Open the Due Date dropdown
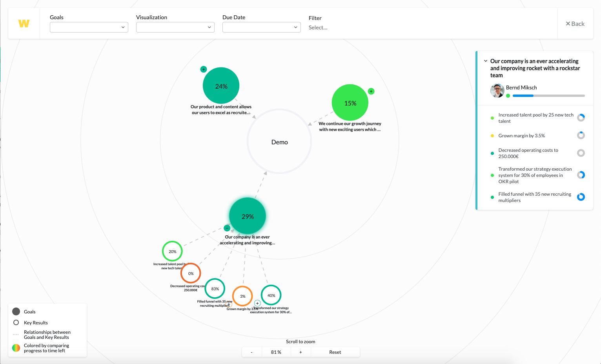Screen dimensions: 601x364 pyautogui.click(x=262, y=27)
